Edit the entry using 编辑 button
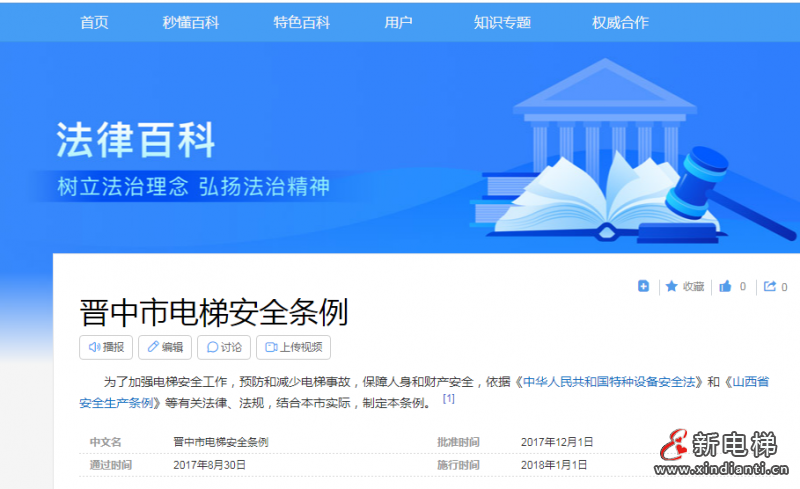 tap(165, 347)
